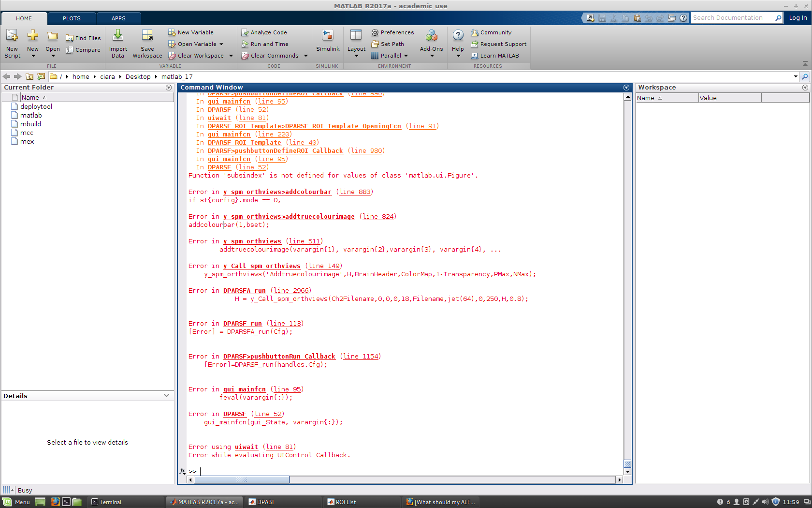
Task: Select the mbuild file
Action: 30,124
